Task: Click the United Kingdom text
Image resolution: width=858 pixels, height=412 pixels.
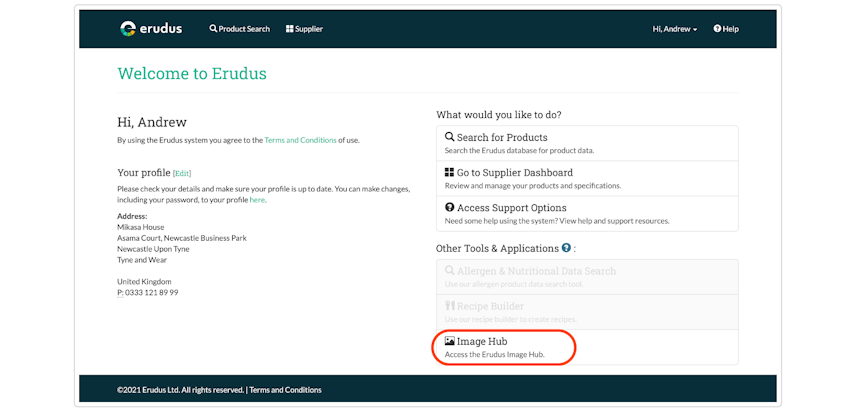Action: tap(144, 282)
